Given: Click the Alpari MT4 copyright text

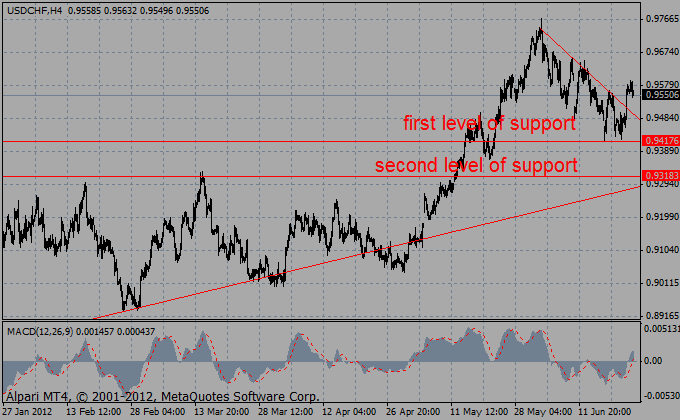Looking at the screenshot, I should [160, 397].
